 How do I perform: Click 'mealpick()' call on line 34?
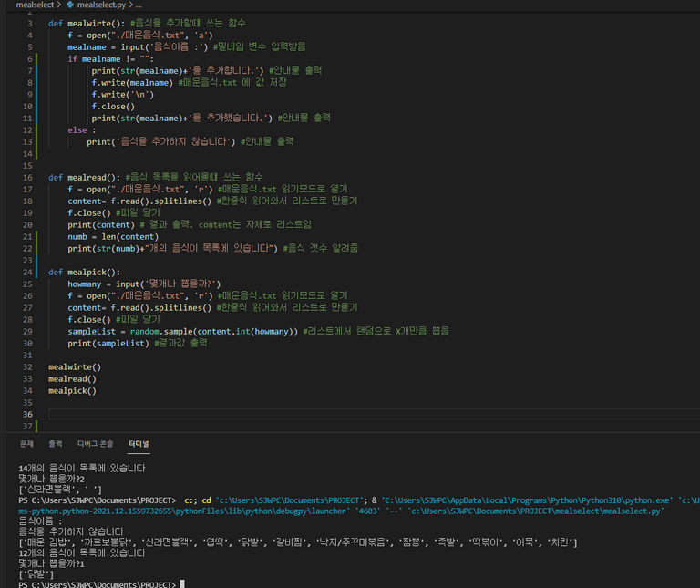tap(72, 391)
